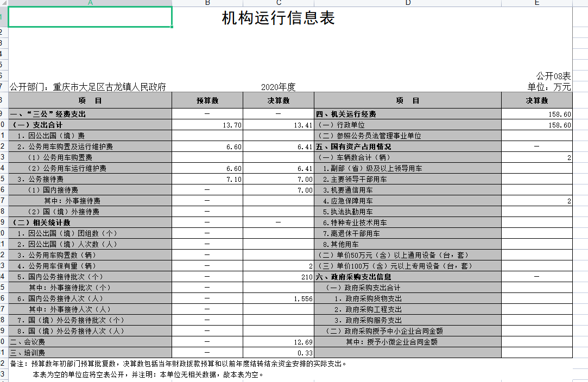
Task: Click the （1）公务用车购置费 cell
Action: click(x=90, y=157)
